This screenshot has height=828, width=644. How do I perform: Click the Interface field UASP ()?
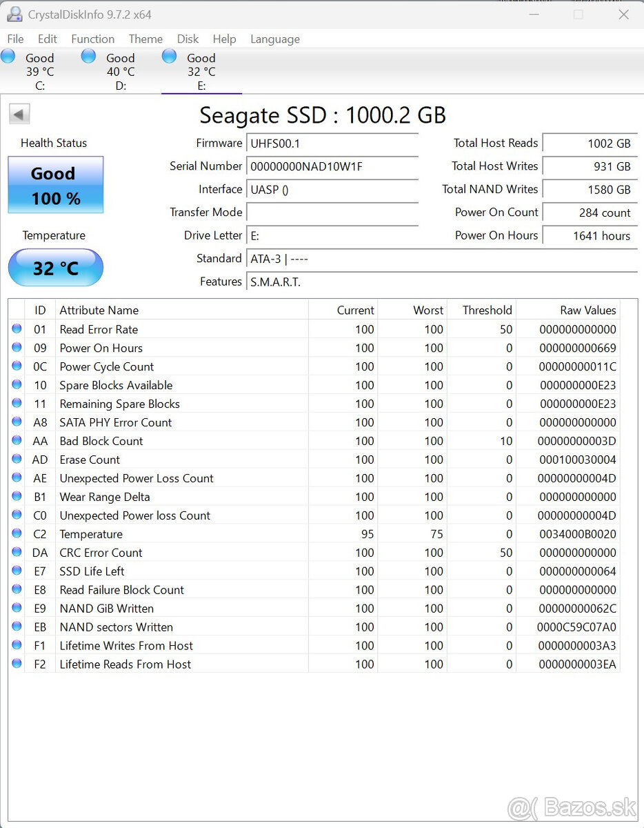(x=332, y=190)
